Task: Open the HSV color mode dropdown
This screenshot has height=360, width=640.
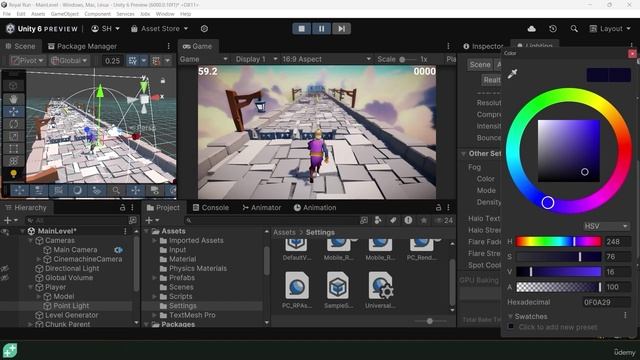Action: pos(606,226)
